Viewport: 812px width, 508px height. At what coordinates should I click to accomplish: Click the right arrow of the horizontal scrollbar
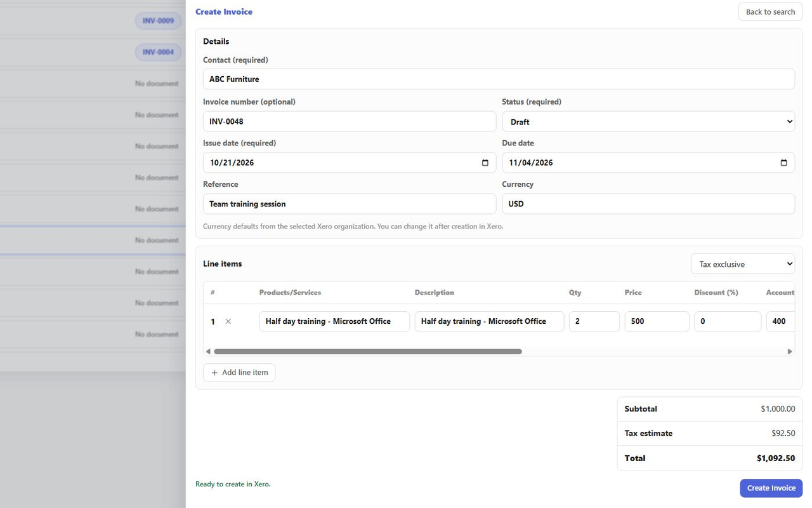click(x=790, y=351)
